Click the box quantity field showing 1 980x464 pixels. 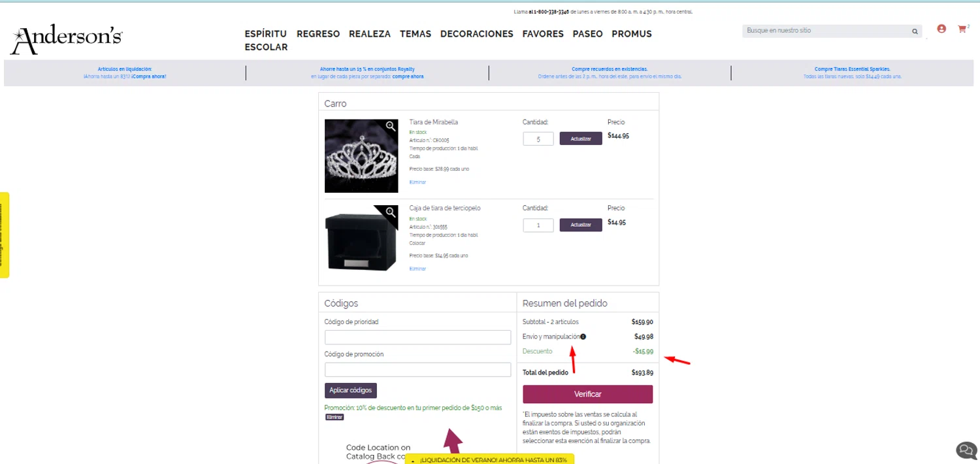coord(538,225)
